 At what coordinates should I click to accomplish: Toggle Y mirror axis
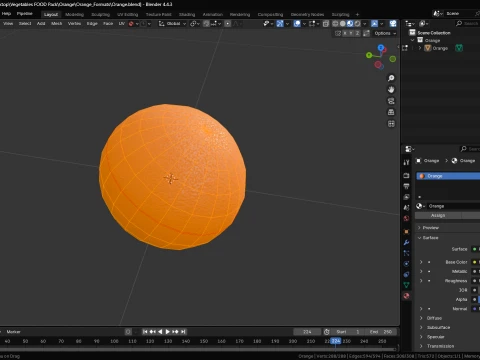tap(351, 33)
